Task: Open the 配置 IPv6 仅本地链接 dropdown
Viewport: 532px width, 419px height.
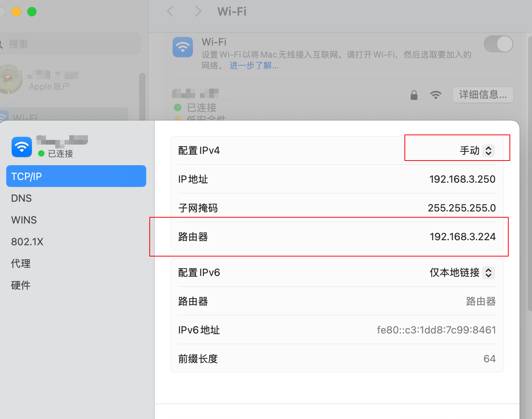Action: pos(461,272)
